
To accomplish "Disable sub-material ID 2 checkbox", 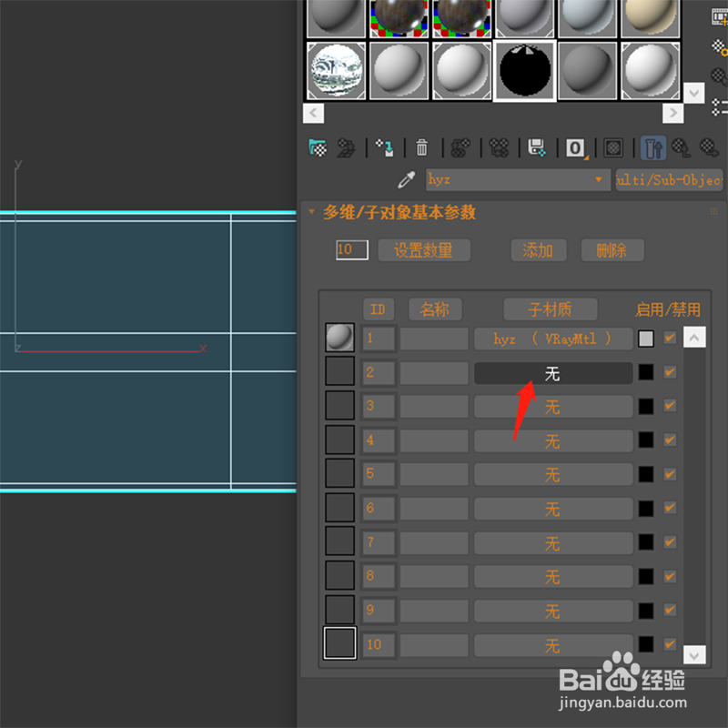I will pos(670,372).
